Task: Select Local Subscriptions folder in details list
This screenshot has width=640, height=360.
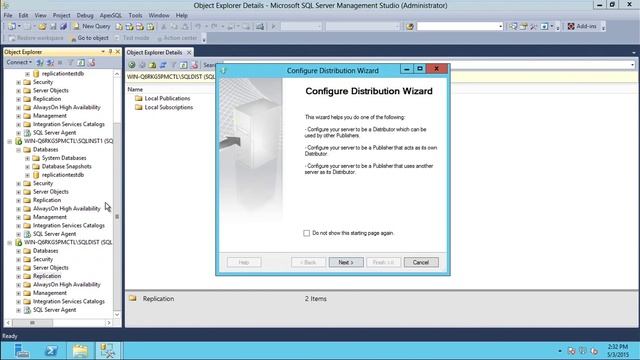Action: click(169, 107)
